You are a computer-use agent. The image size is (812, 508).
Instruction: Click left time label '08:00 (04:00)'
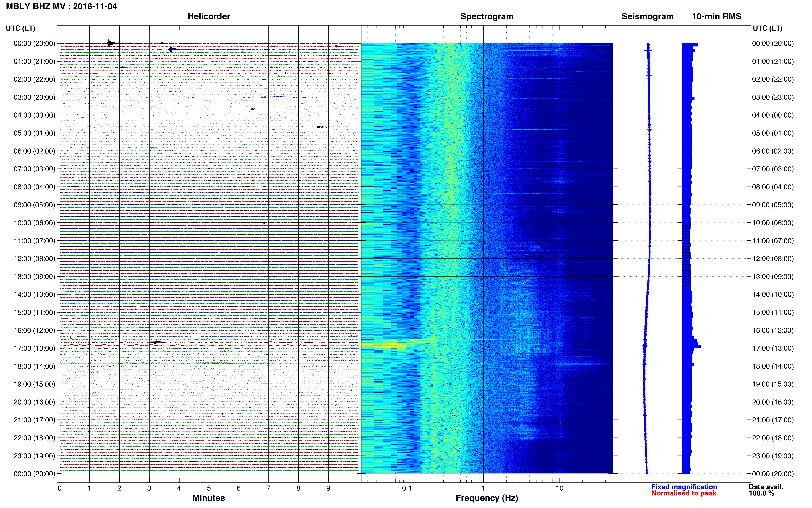[34, 187]
